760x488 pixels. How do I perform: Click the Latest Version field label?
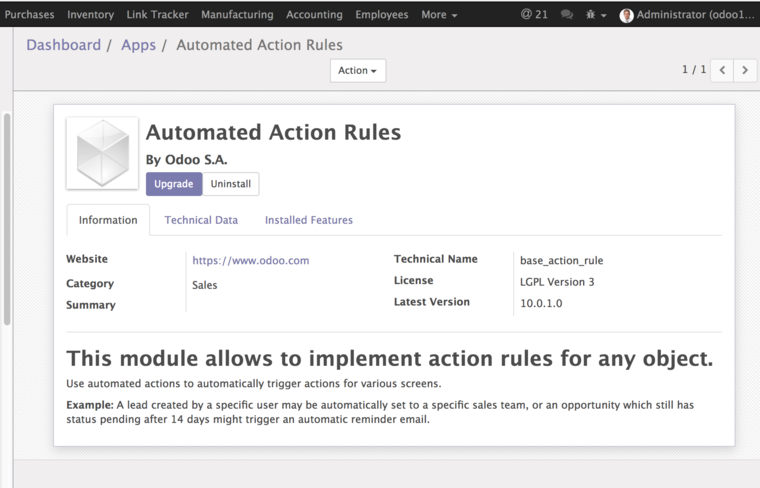click(x=432, y=302)
